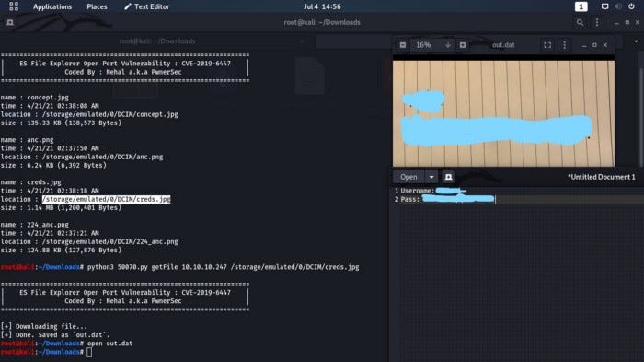Click the 'name : anc.png' line
The width and height of the screenshot is (644, 362).
pyautogui.click(x=27, y=140)
